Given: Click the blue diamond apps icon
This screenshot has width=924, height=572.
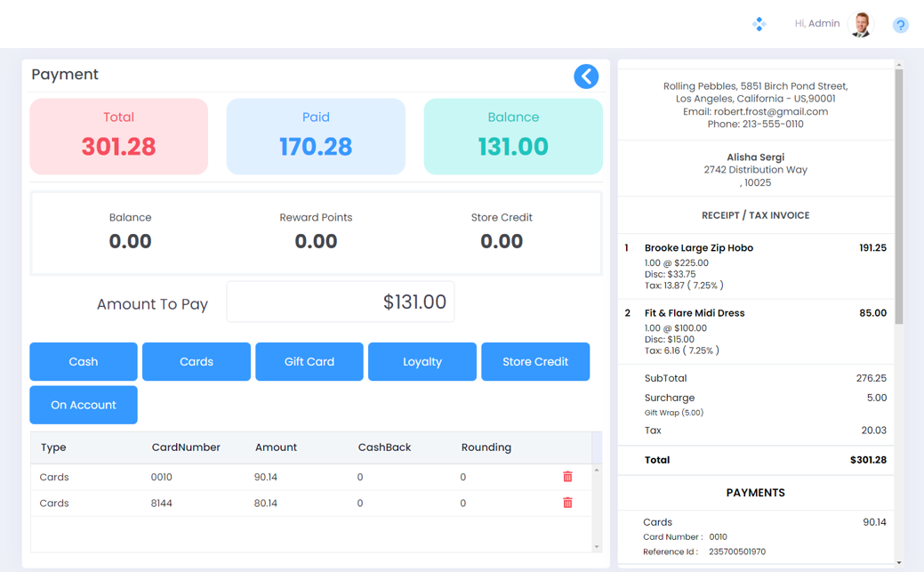Looking at the screenshot, I should pos(759,24).
